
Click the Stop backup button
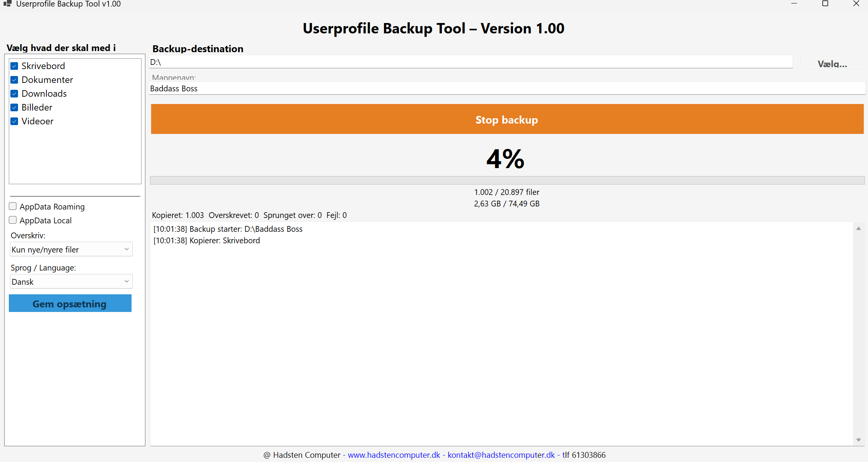[507, 119]
